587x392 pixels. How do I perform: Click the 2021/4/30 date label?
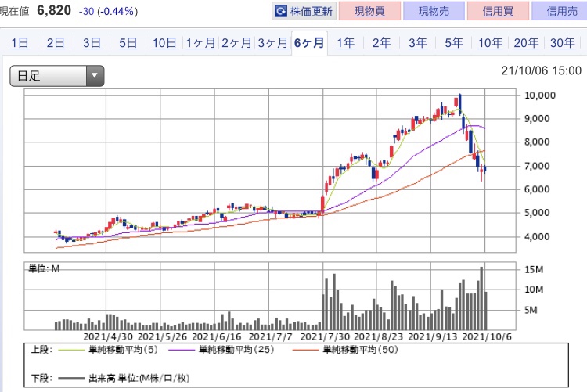(108, 336)
